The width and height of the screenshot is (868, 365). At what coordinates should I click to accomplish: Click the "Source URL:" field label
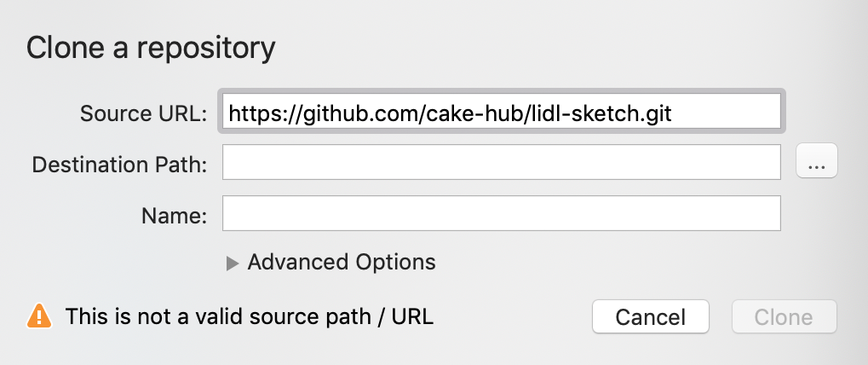[x=143, y=113]
